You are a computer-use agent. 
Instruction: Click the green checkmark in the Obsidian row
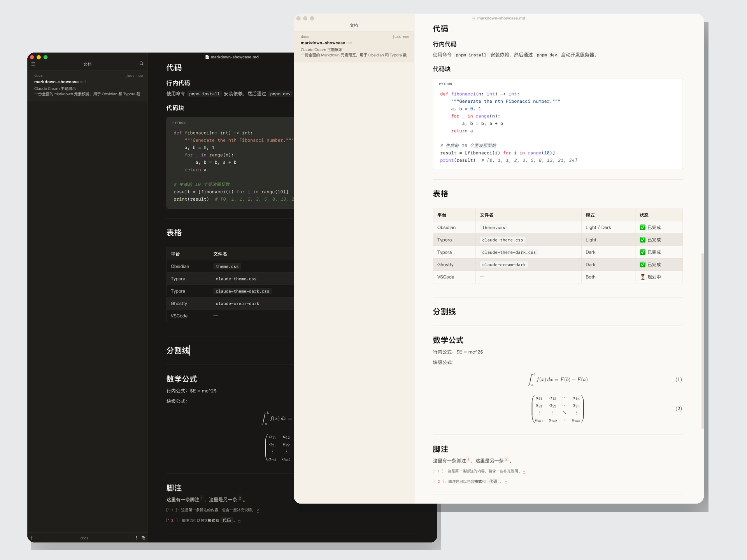[x=643, y=227]
